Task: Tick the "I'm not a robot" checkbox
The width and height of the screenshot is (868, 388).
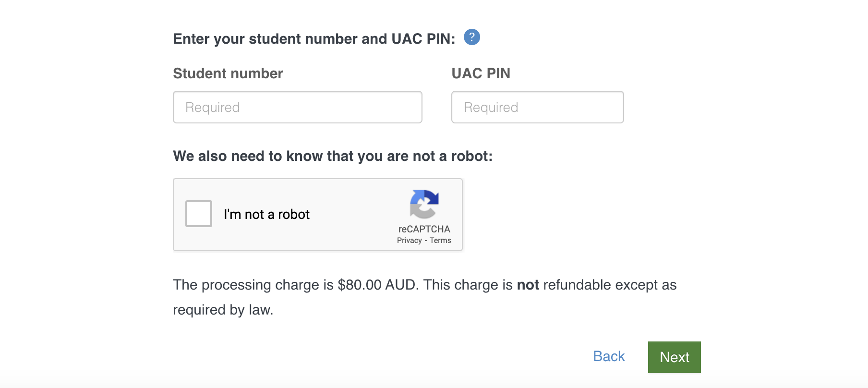Action: coord(199,214)
